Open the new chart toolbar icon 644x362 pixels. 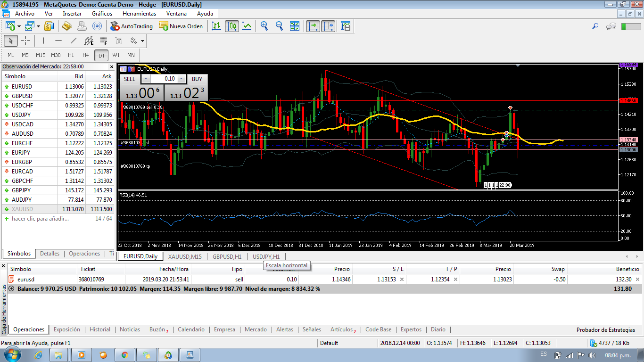click(x=10, y=26)
